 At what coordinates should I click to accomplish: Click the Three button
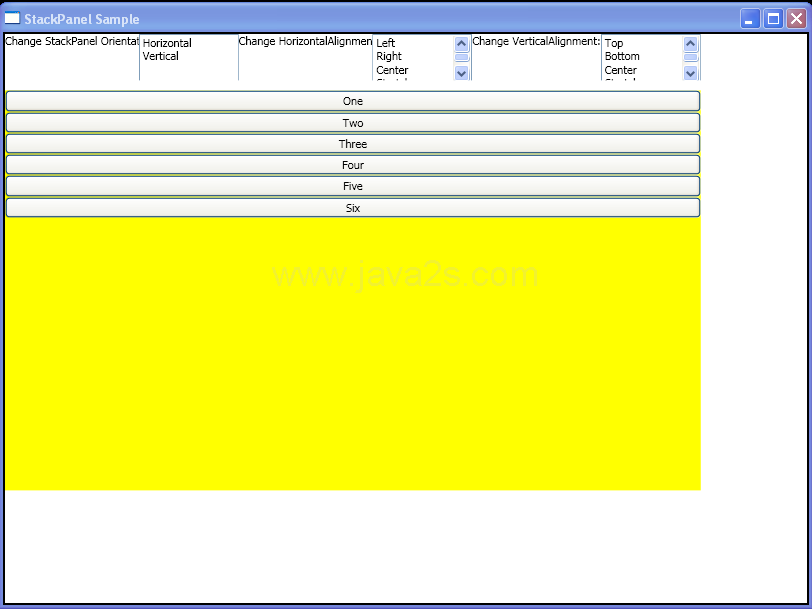(353, 144)
